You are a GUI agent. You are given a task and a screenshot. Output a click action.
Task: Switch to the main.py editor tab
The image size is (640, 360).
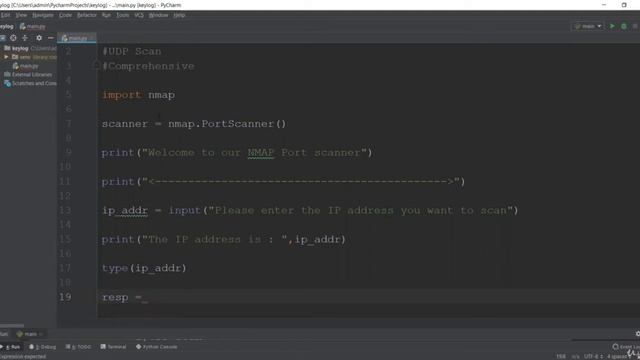point(77,38)
